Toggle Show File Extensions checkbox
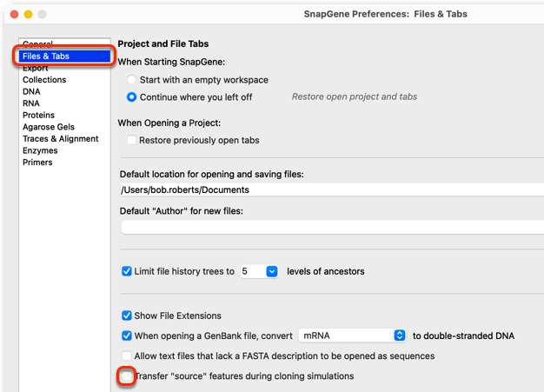Screen dimensions: 544x392 (127, 316)
